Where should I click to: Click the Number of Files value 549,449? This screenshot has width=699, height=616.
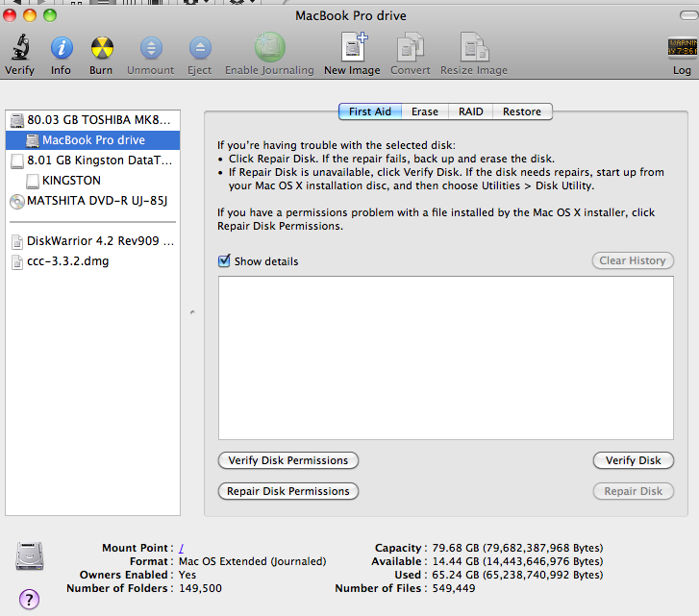pyautogui.click(x=454, y=588)
